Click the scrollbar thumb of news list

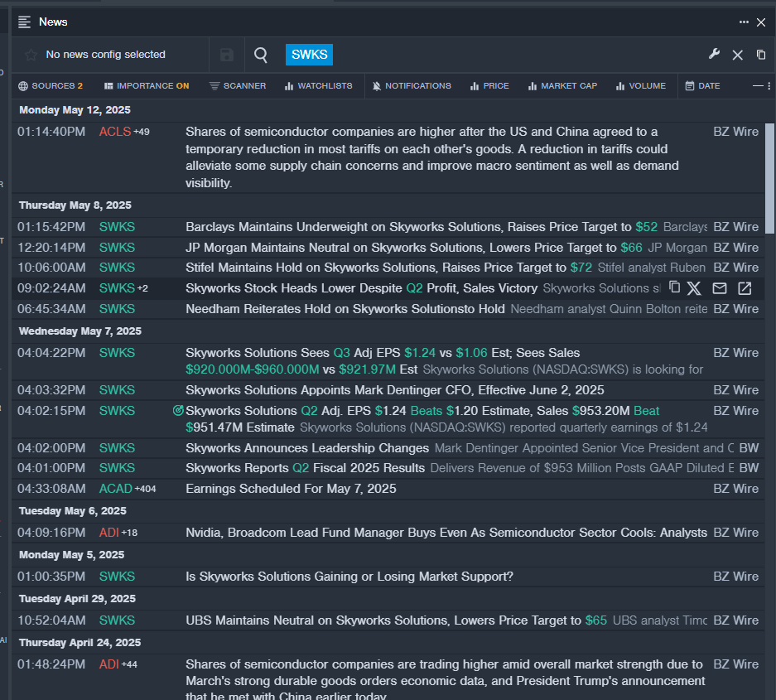pos(769,178)
